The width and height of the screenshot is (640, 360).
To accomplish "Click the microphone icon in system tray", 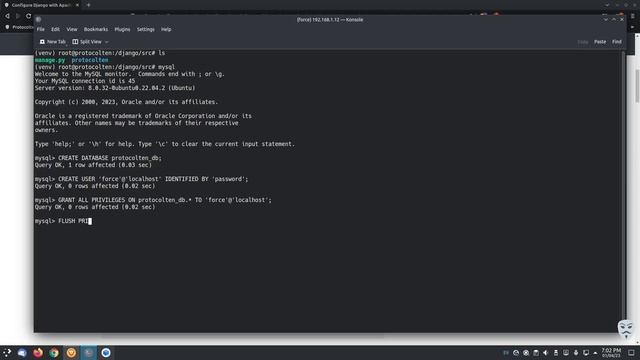I will [x=576, y=353].
